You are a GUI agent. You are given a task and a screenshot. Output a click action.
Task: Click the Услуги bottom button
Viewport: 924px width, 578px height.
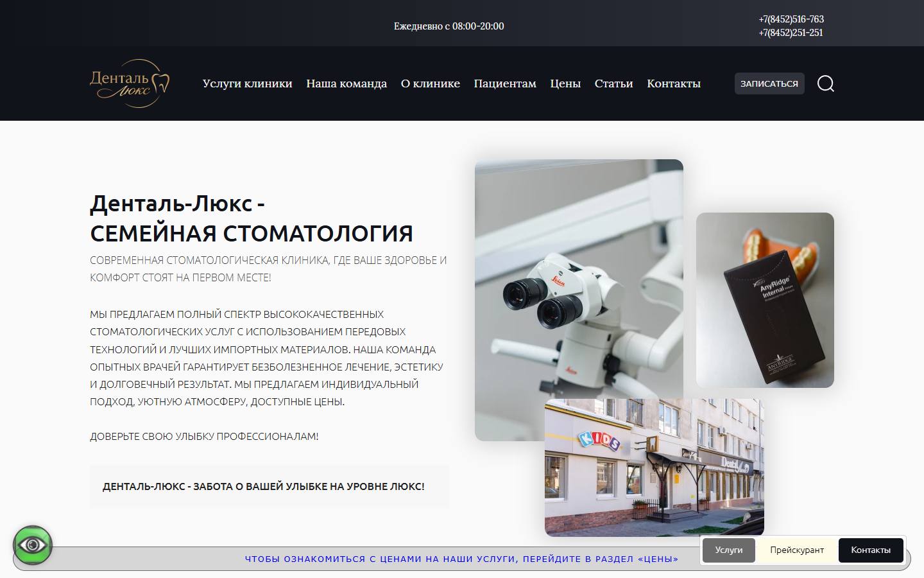coord(729,550)
